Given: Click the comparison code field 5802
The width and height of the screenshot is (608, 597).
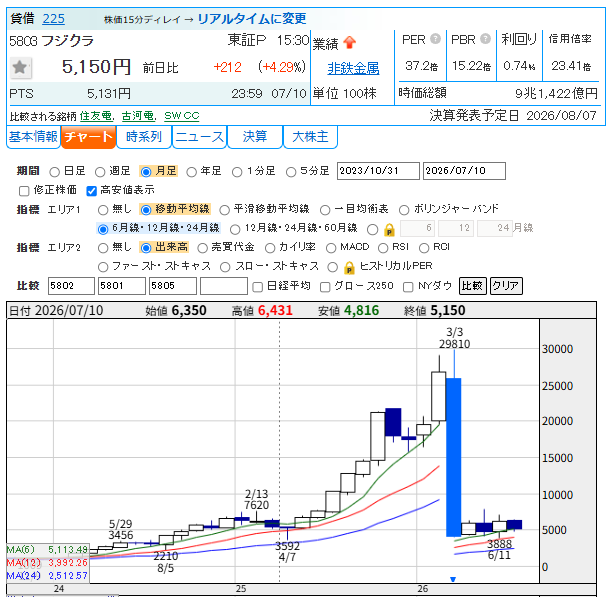Looking at the screenshot, I should click(x=71, y=286).
